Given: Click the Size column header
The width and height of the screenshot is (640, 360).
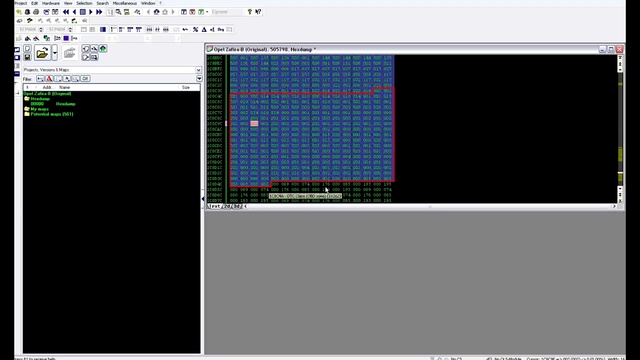Looking at the screenshot, I should click(x=186, y=87).
